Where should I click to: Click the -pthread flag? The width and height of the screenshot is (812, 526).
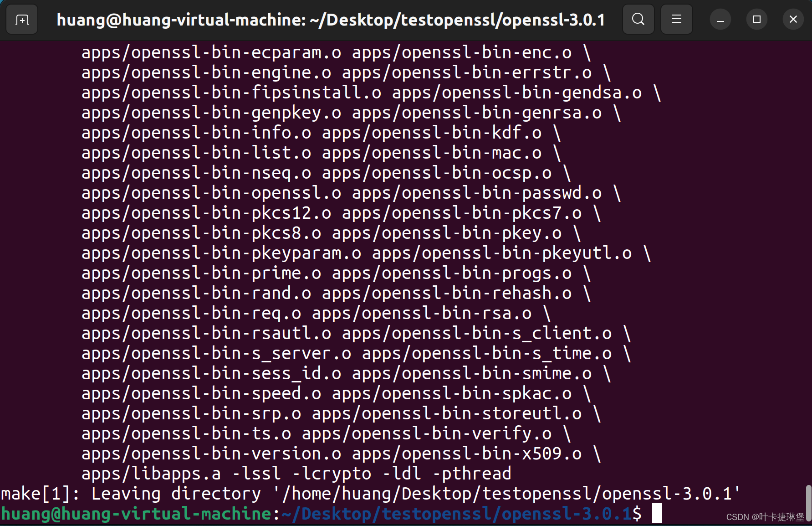[x=472, y=474]
